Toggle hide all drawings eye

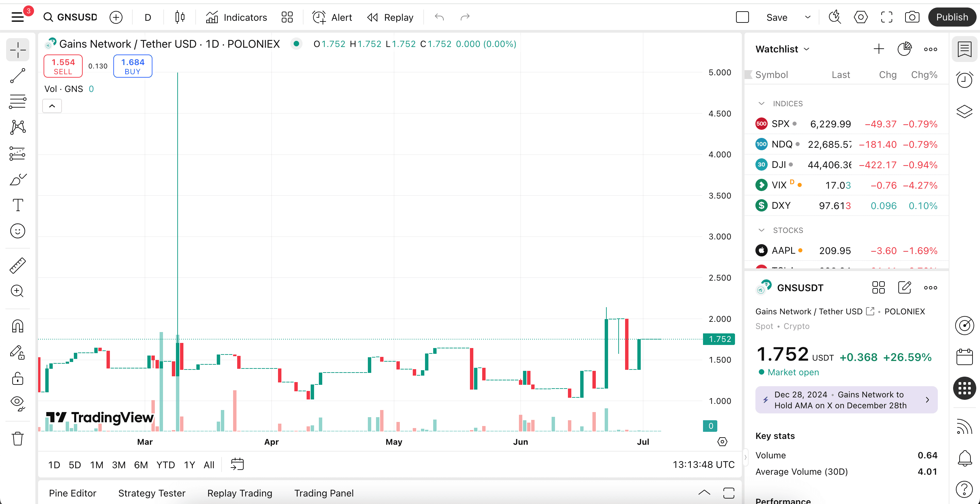click(17, 403)
